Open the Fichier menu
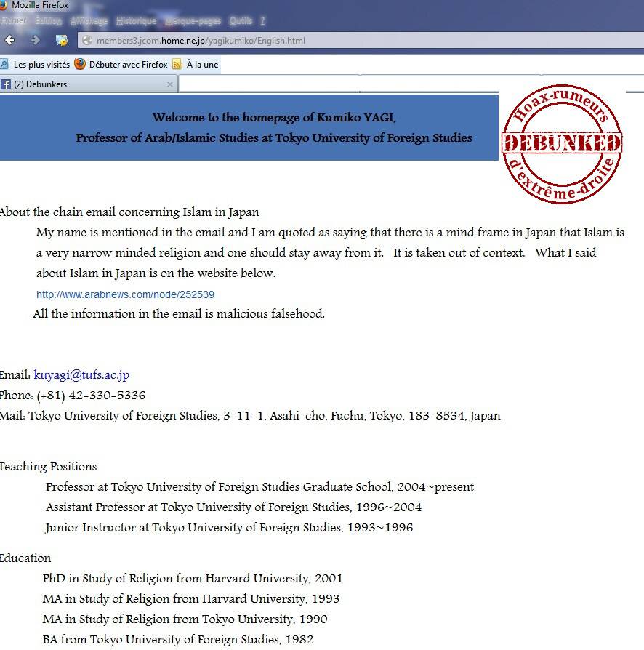Viewport: 644px width, 650px height. click(x=13, y=21)
